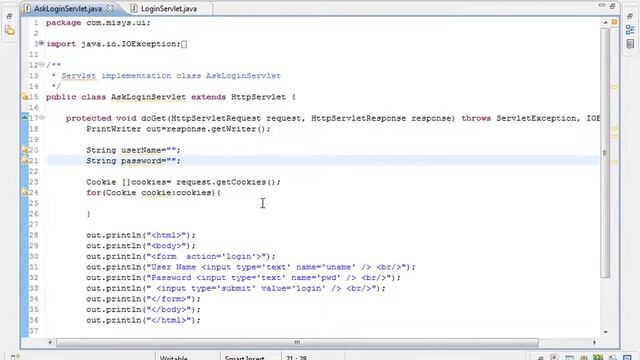Screen dimensions: 640x360
Task: Click the vertical scrollbar down arrow
Action: pyautogui.click(x=605, y=332)
